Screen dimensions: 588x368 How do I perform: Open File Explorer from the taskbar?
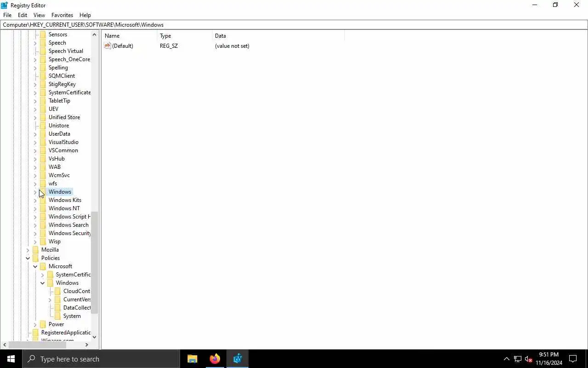(x=192, y=359)
